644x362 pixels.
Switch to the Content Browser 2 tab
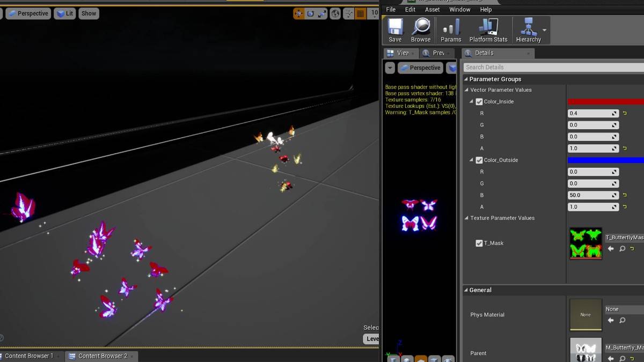point(102,356)
